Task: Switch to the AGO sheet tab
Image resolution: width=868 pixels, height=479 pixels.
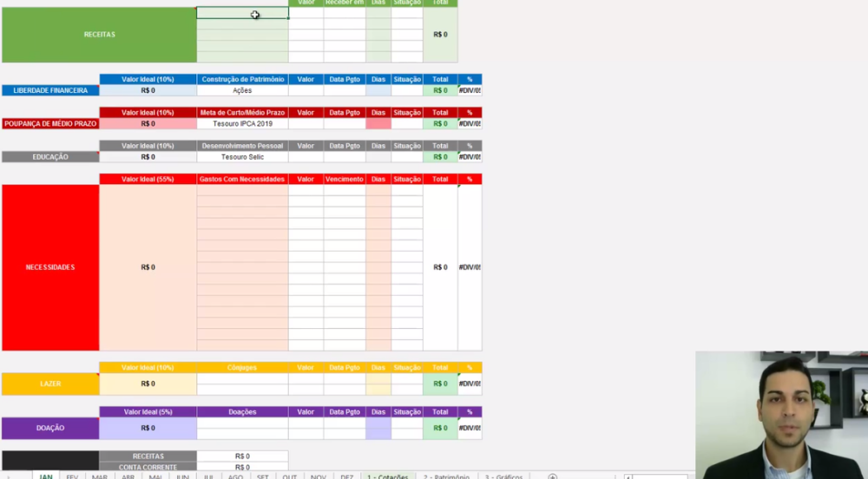Action: pyautogui.click(x=235, y=476)
